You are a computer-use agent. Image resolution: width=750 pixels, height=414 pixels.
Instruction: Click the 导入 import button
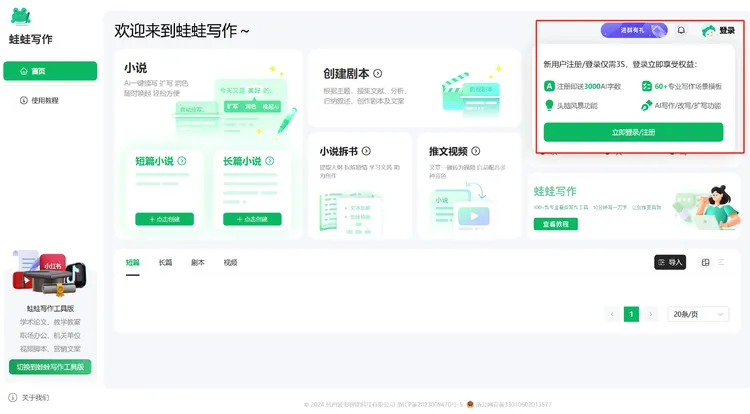point(670,262)
